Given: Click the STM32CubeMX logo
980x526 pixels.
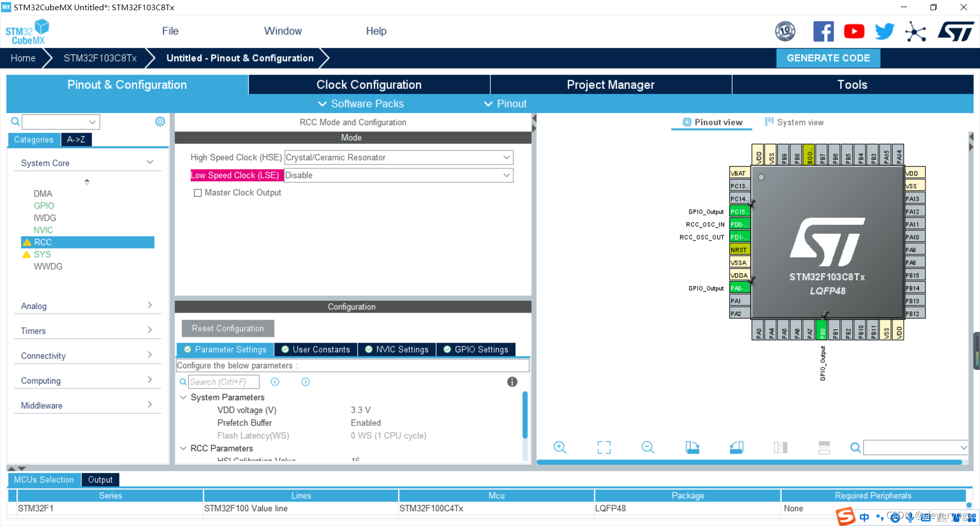Looking at the screenshot, I should (27, 32).
